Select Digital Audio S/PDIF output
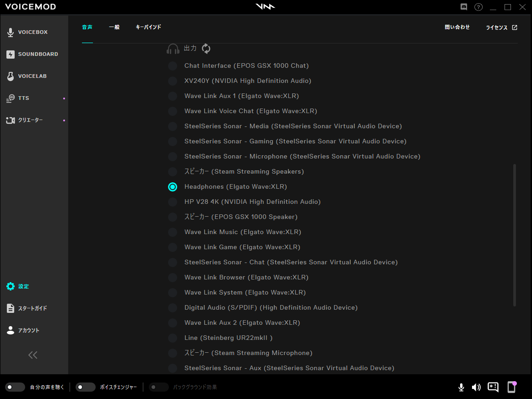Image resolution: width=532 pixels, height=399 pixels. 173,308
